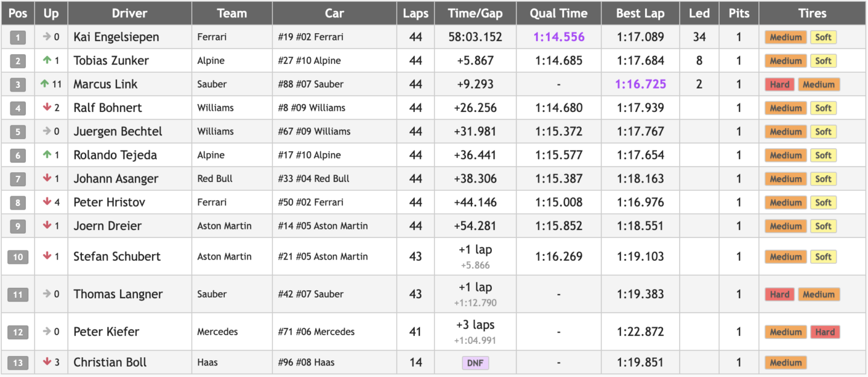This screenshot has height=377, width=868.
Task: Click the Qual Time column header
Action: [x=558, y=13]
